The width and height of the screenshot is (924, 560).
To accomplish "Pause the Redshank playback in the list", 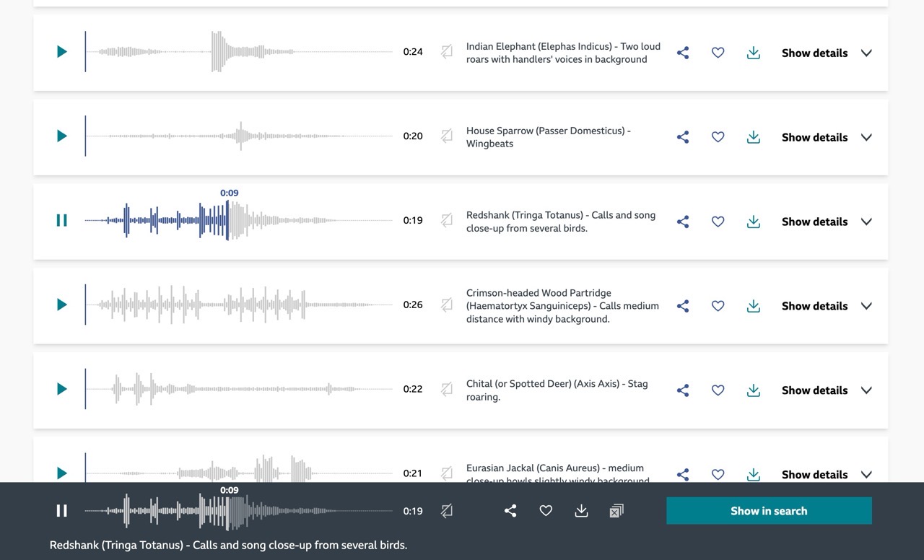I will click(x=61, y=220).
